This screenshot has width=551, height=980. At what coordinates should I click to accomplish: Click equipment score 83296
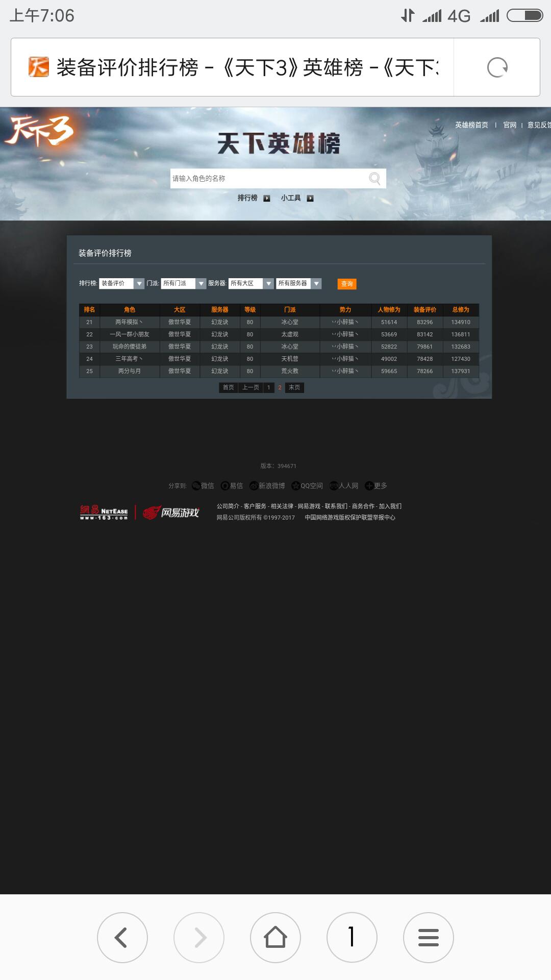point(424,322)
